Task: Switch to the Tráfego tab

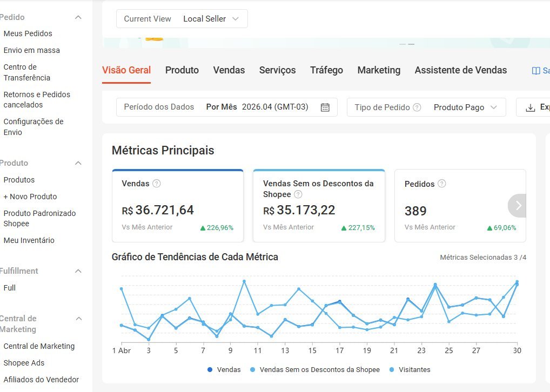Action: (x=326, y=70)
